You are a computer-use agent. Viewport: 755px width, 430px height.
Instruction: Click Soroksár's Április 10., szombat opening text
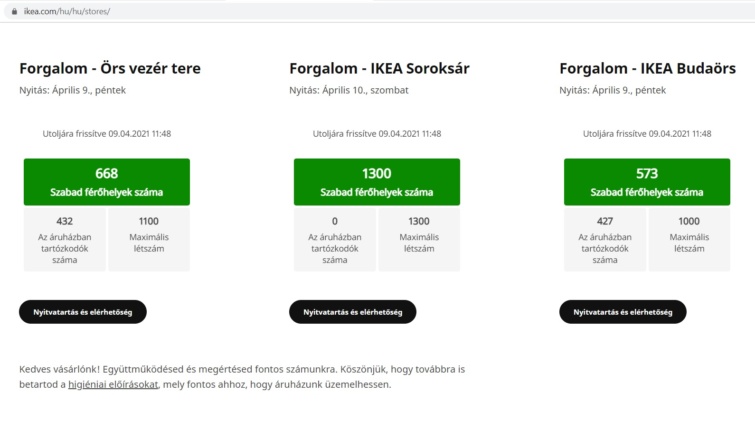coord(365,90)
